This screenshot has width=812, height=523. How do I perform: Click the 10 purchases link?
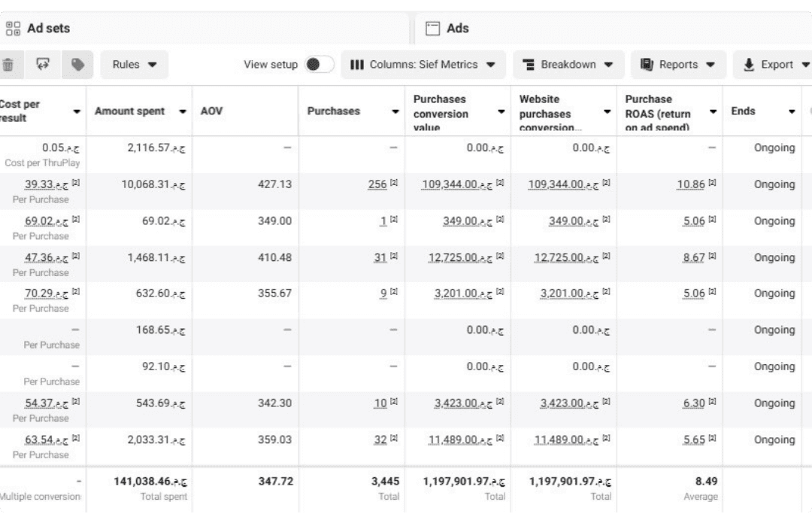(380, 403)
